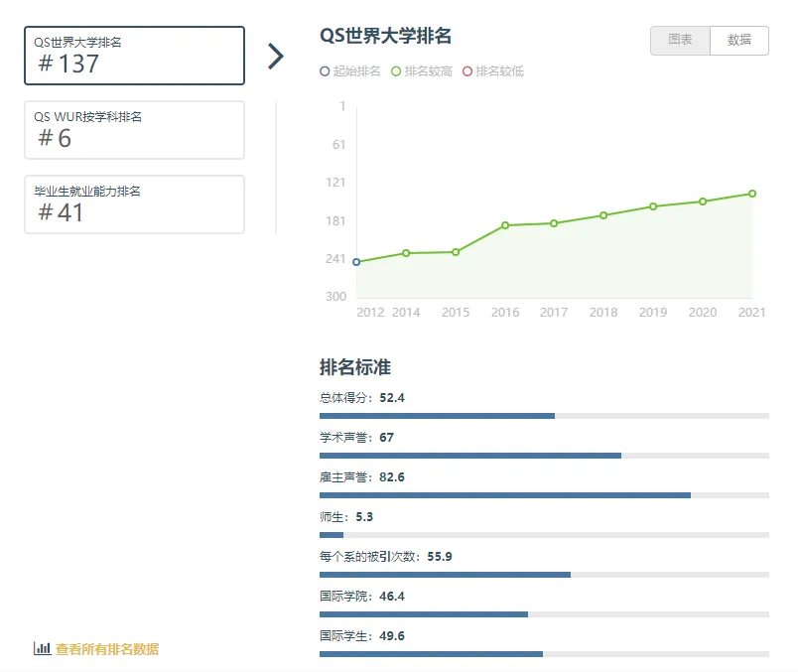
Task: Click the 2017 data point on the chart line
Action: pos(554,223)
